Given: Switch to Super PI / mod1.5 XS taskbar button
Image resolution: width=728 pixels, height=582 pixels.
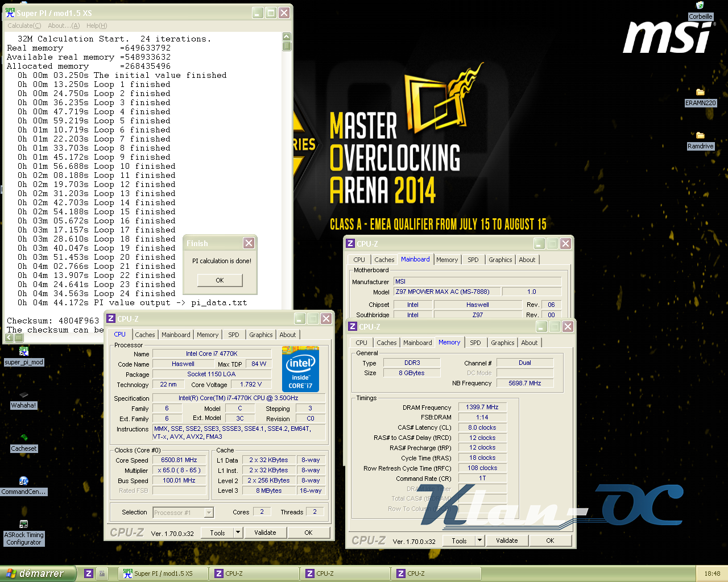Looking at the screenshot, I should (x=164, y=573).
